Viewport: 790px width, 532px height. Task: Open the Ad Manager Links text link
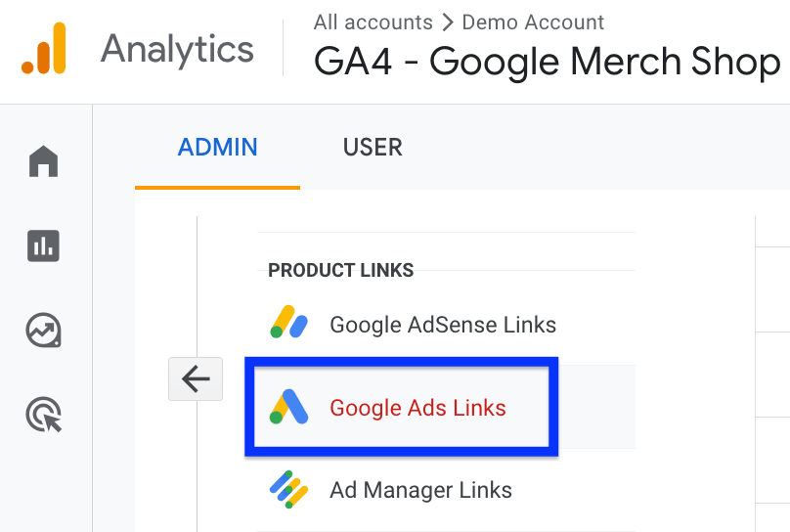click(x=420, y=490)
